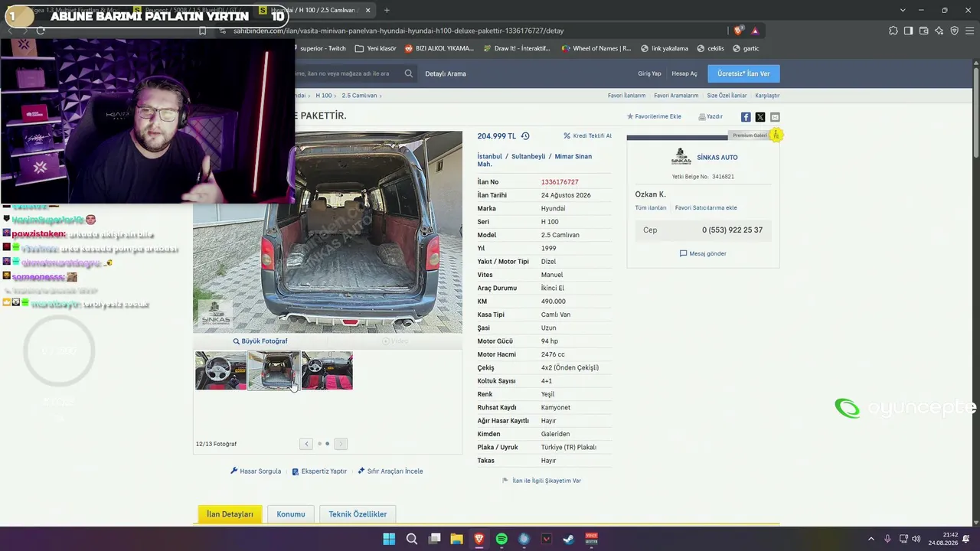The width and height of the screenshot is (980, 551).
Task: Open the browser main menu hamburger
Action: pos(969,31)
